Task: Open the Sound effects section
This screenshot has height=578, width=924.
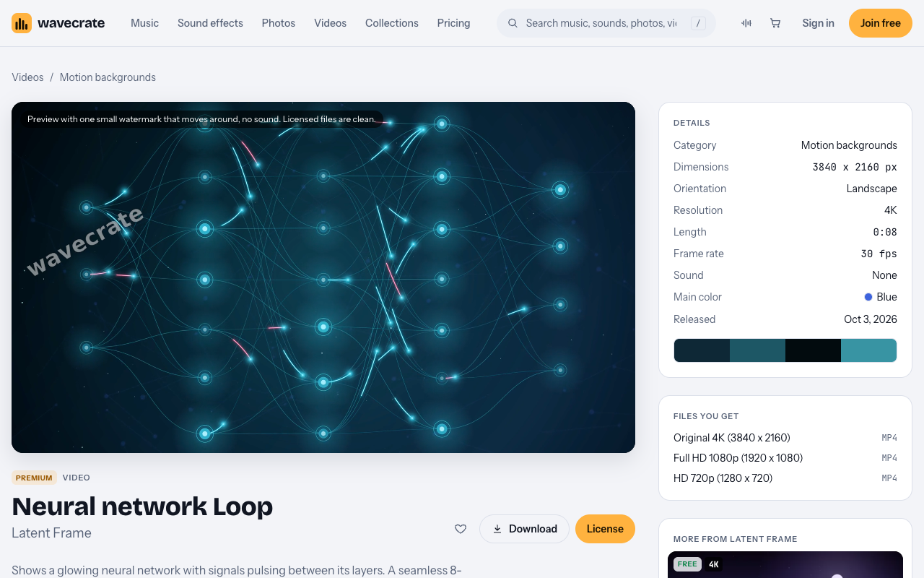Action: pyautogui.click(x=210, y=23)
